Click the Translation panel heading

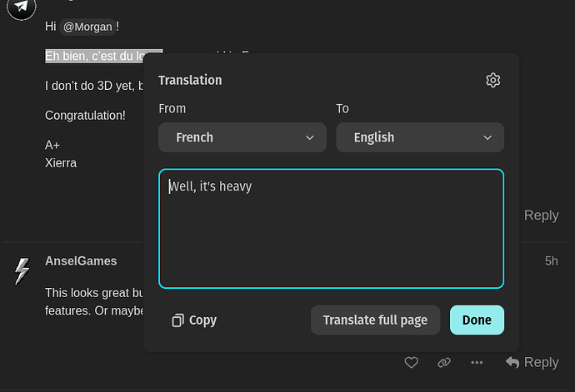190,81
